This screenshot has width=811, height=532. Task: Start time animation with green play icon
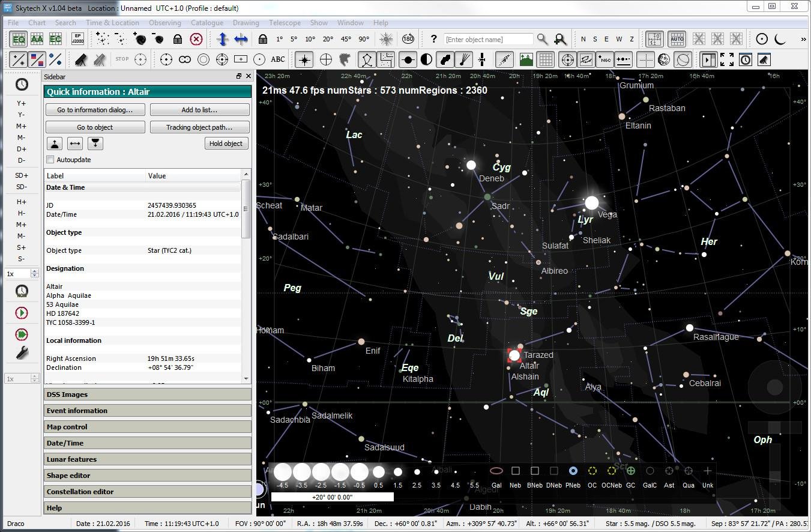(x=22, y=313)
